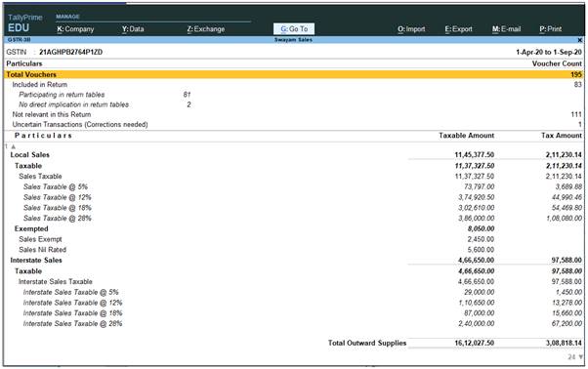Screen dimensions: 588x369
Task: Select the Sales Exempt row
Action: coord(294,239)
